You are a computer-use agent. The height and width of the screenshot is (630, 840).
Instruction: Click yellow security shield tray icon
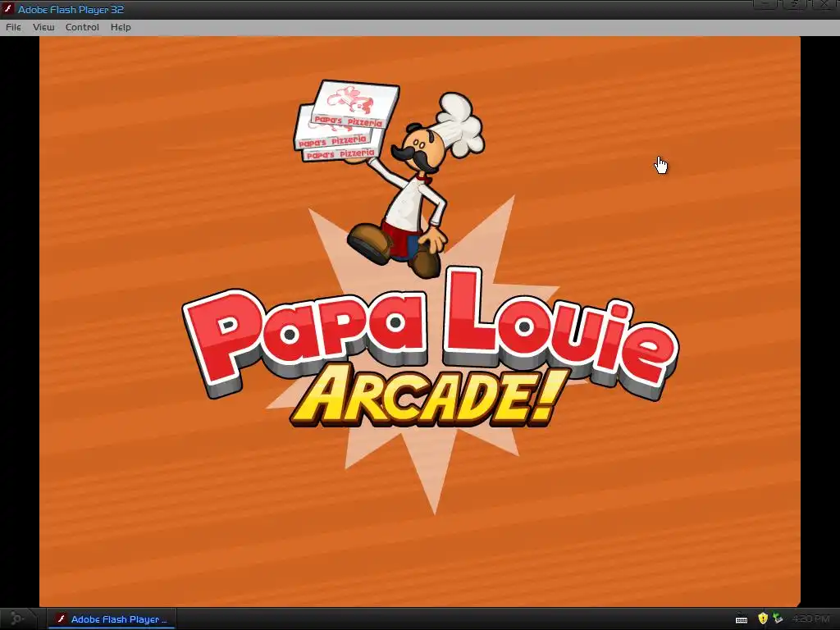(x=763, y=619)
